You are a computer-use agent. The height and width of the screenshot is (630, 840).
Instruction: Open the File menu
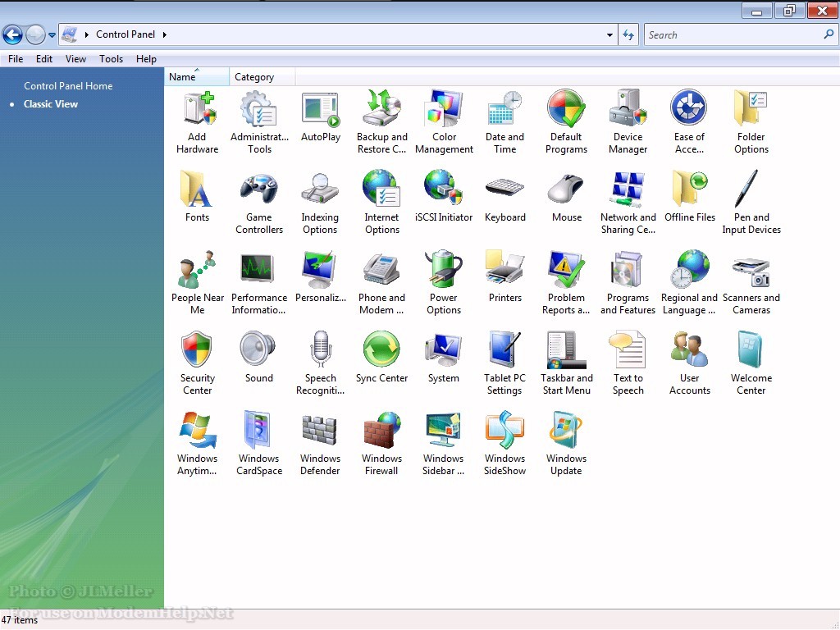coord(16,59)
